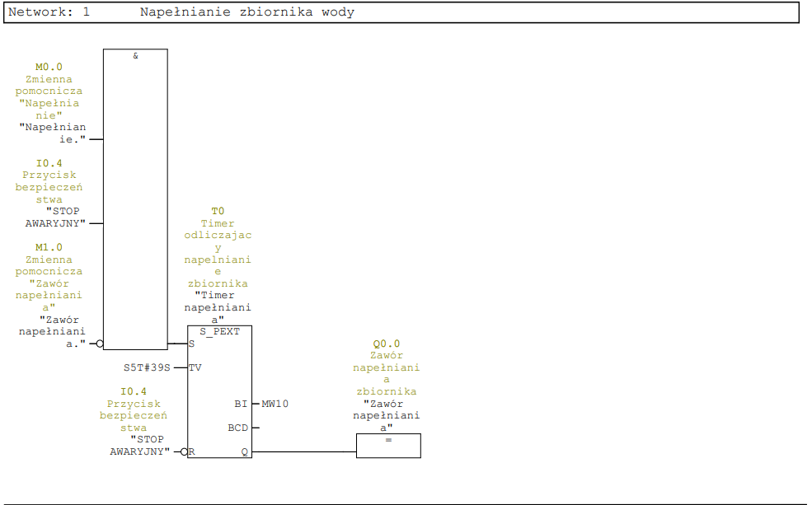Select the TV input pin
This screenshot has height=505, width=812.
point(195,368)
